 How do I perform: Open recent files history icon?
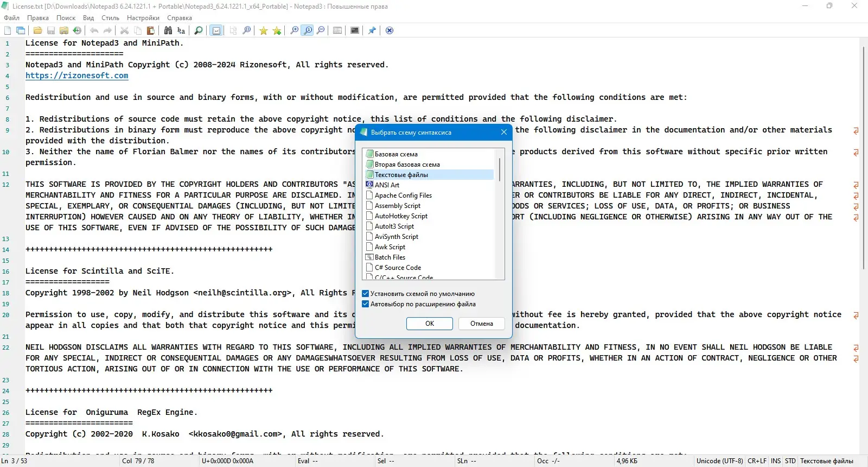tap(77, 30)
